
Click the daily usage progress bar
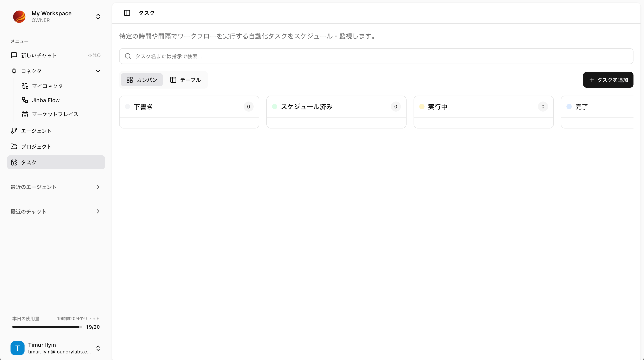coord(47,327)
